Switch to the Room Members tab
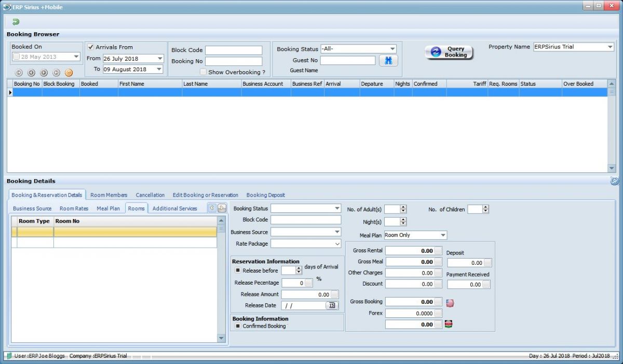623x364 pixels. [x=109, y=195]
